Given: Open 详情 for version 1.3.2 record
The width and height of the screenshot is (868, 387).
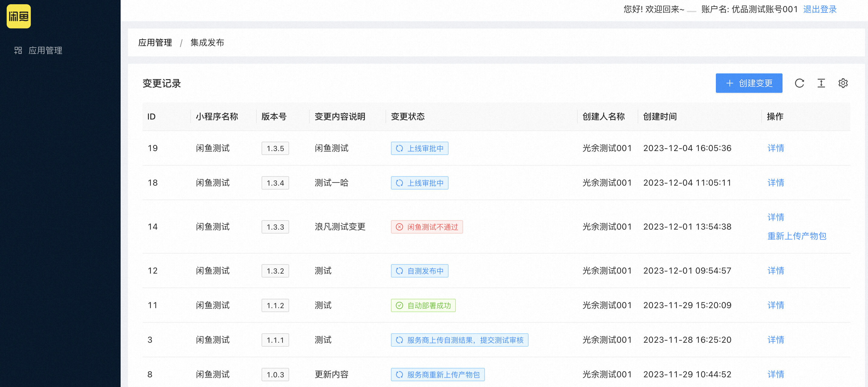Looking at the screenshot, I should click(775, 271).
